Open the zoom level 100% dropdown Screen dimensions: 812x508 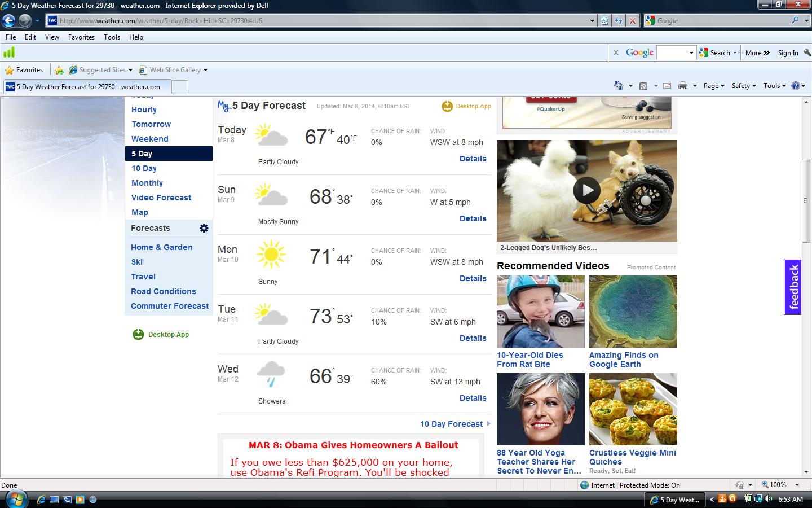pos(797,485)
